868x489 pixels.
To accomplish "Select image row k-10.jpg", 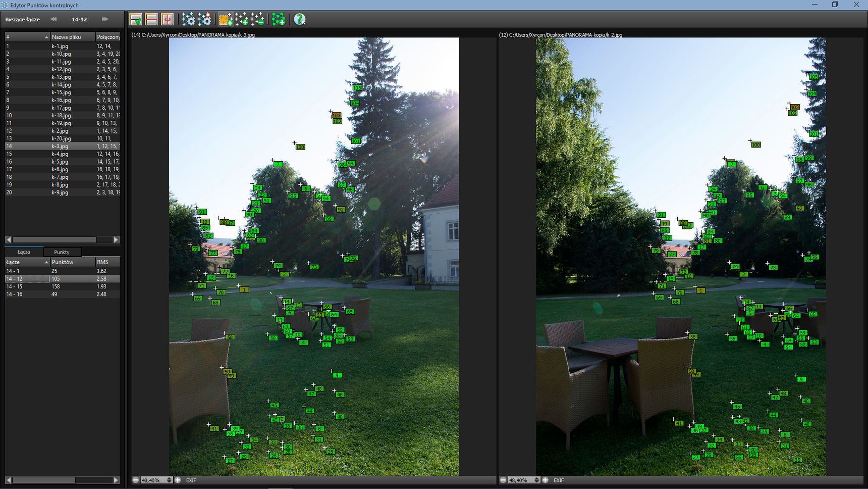I will (x=63, y=54).
